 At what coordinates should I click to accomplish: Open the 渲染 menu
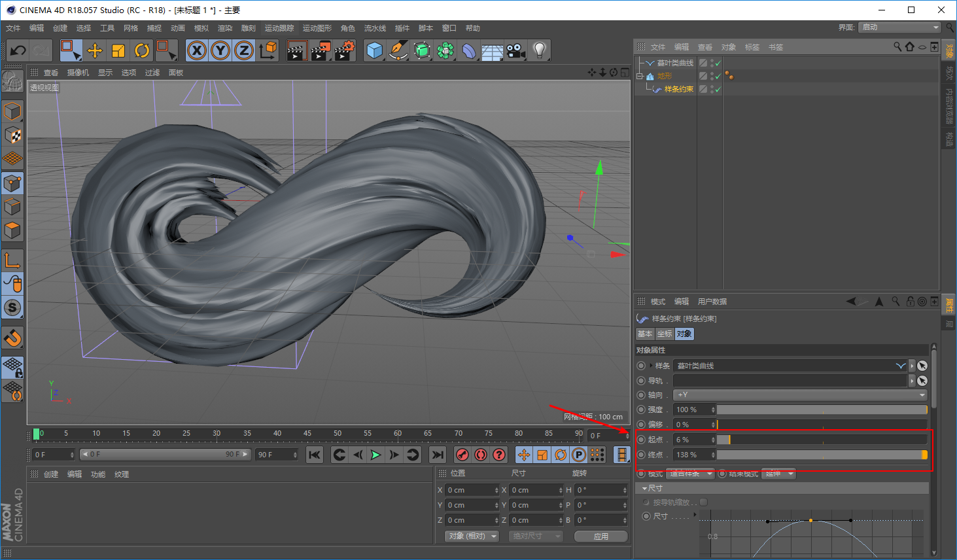tap(225, 28)
